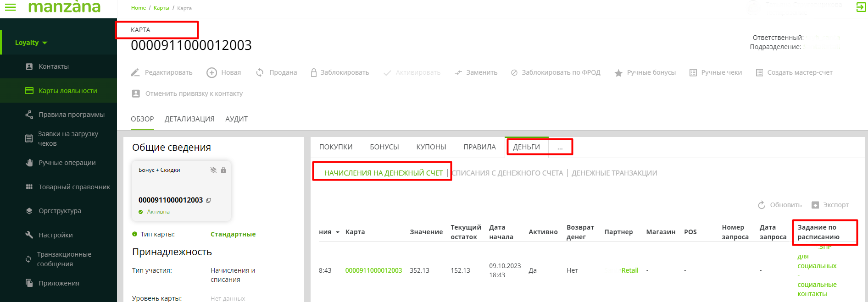Open card link 0000911000012003 in table
The image size is (868, 302).
tap(373, 270)
